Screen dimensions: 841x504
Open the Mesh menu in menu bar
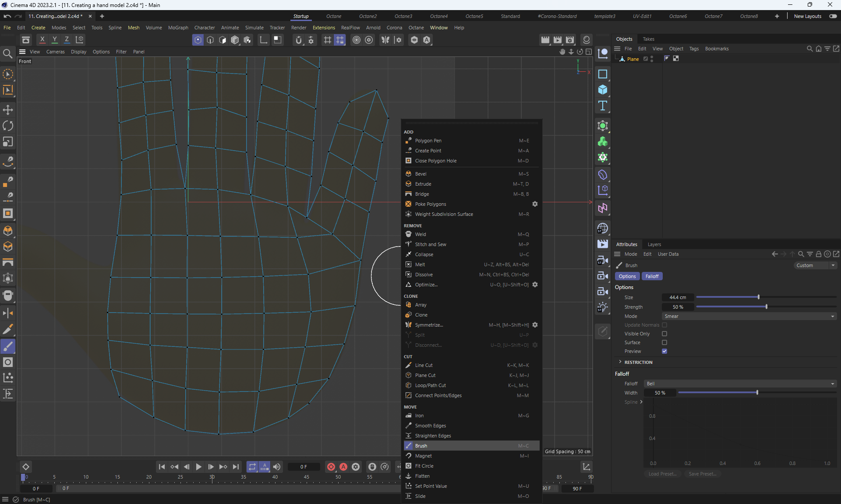[x=134, y=28]
